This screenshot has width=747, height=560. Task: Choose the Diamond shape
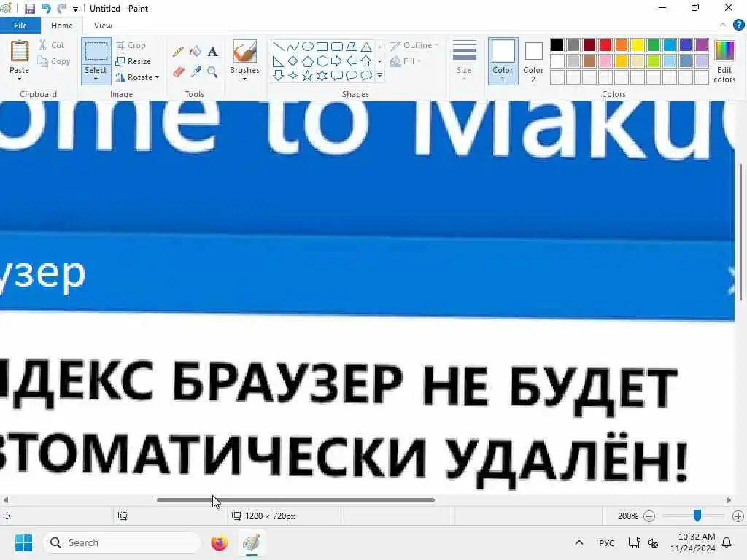click(x=293, y=61)
